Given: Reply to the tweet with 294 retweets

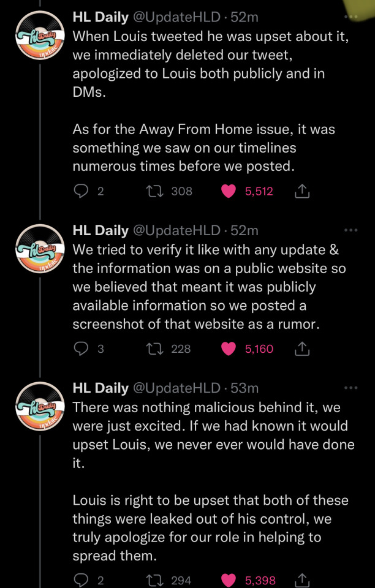Looking at the screenshot, I should click(80, 581).
